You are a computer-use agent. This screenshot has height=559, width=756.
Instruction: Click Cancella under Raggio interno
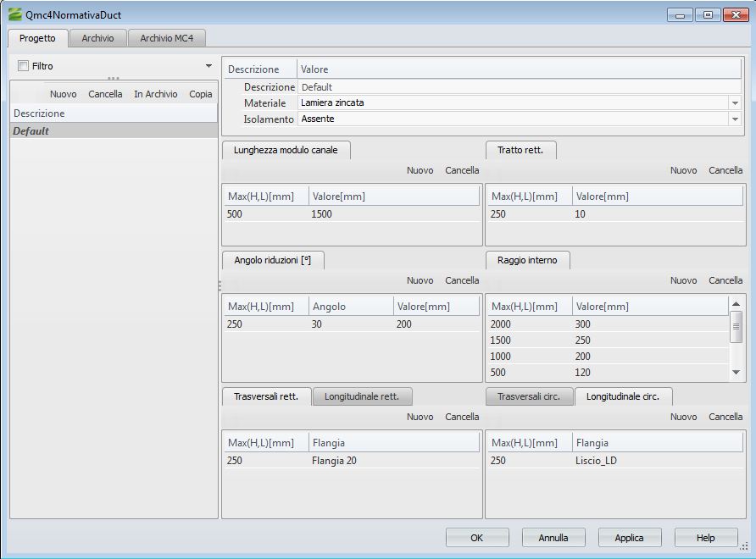coord(725,280)
